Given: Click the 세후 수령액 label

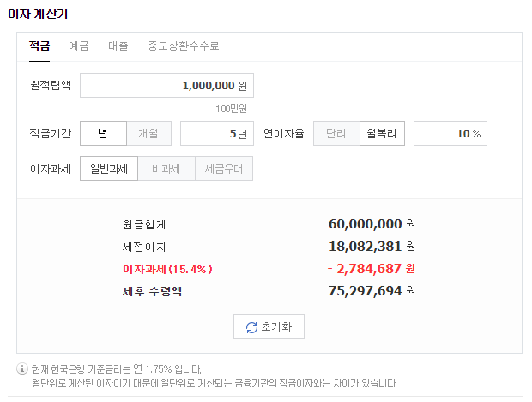Looking at the screenshot, I should coord(153,291).
